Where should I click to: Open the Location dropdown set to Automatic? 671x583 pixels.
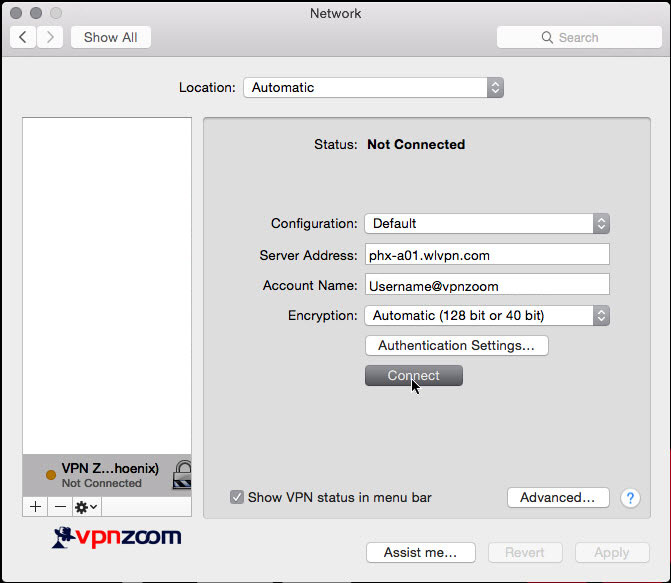(x=374, y=87)
